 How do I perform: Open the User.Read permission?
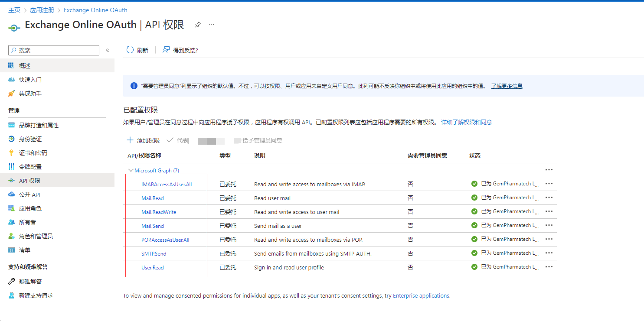153,268
